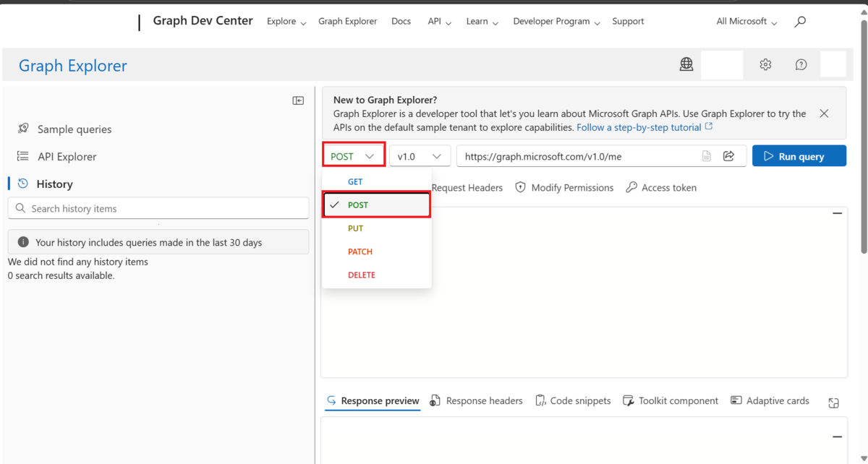868x464 pixels.
Task: Select POST from the method list
Action: click(377, 205)
